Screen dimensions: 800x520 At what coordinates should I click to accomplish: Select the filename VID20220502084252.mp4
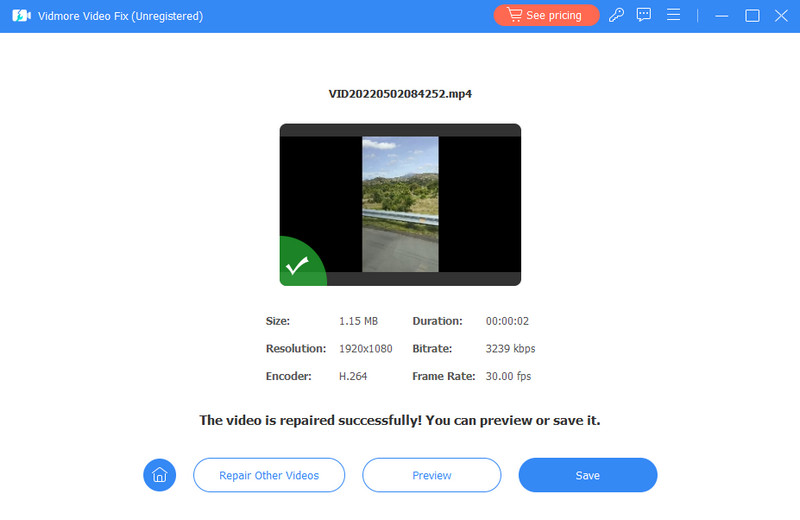coord(400,94)
